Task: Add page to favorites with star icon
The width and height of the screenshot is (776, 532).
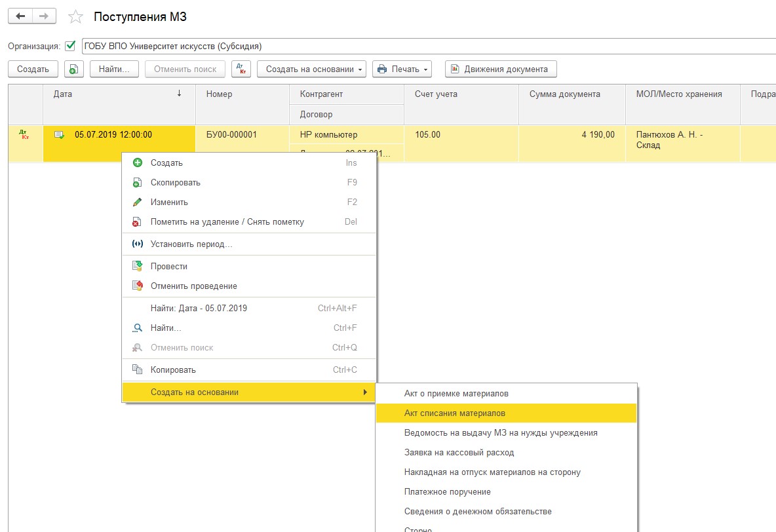Action: coord(76,17)
